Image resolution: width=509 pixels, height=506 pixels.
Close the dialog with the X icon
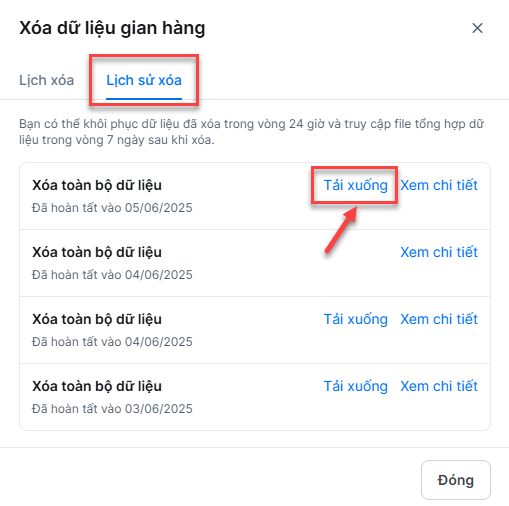click(477, 28)
